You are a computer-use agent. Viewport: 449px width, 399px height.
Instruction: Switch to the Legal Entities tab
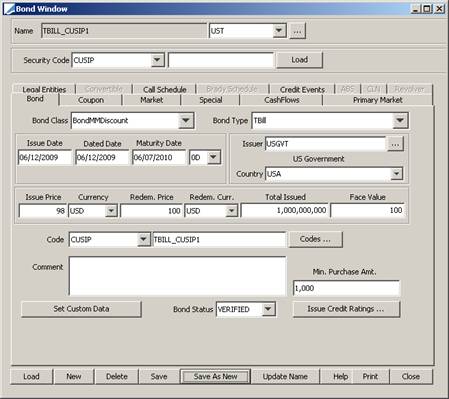(44, 89)
